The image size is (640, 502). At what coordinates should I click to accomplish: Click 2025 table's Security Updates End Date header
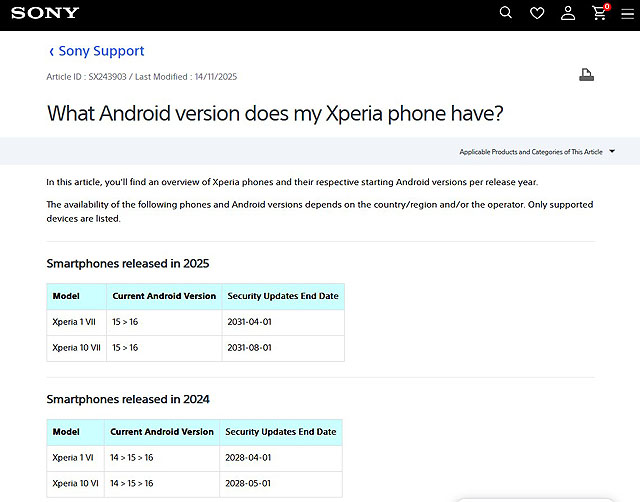coord(283,296)
